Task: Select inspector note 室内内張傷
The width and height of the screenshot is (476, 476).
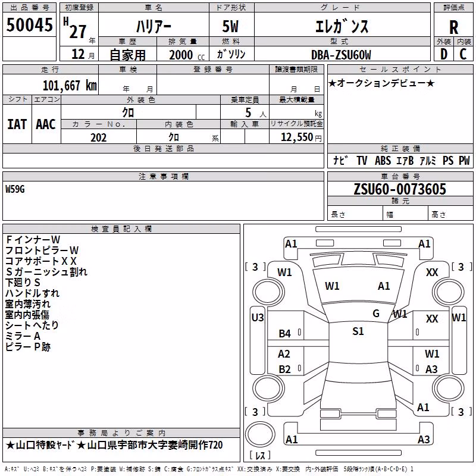Action: pos(27,315)
